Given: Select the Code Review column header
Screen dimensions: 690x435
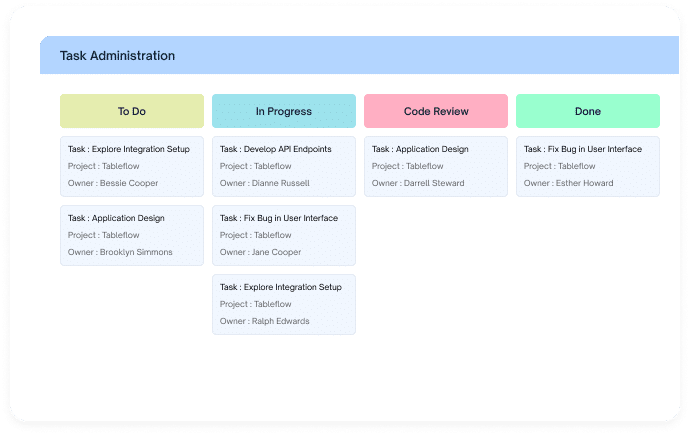Looking at the screenshot, I should pyautogui.click(x=436, y=111).
